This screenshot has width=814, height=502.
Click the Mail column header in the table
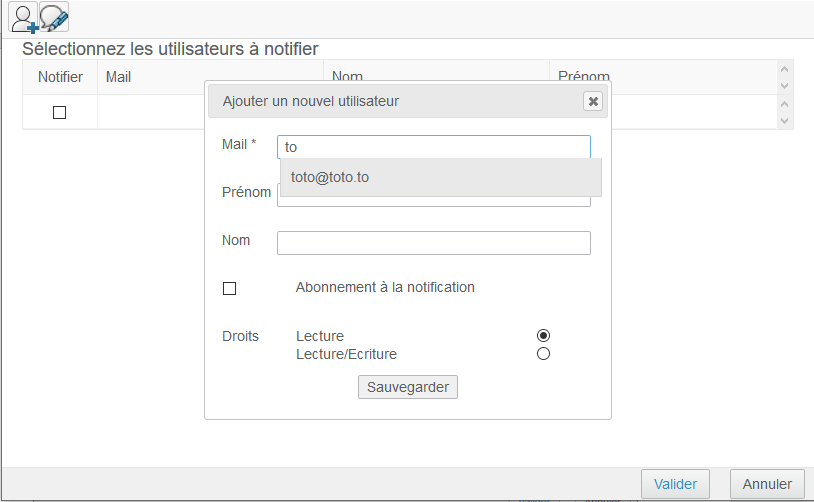tap(209, 77)
